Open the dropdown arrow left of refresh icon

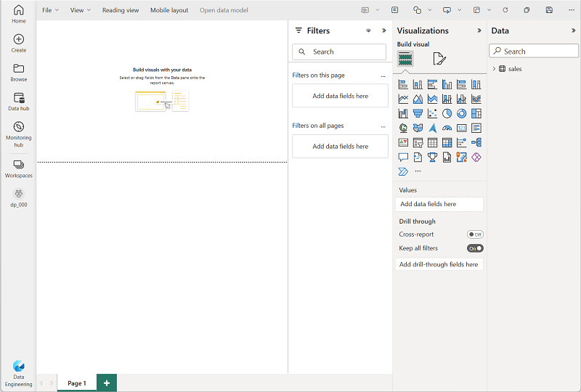489,10
